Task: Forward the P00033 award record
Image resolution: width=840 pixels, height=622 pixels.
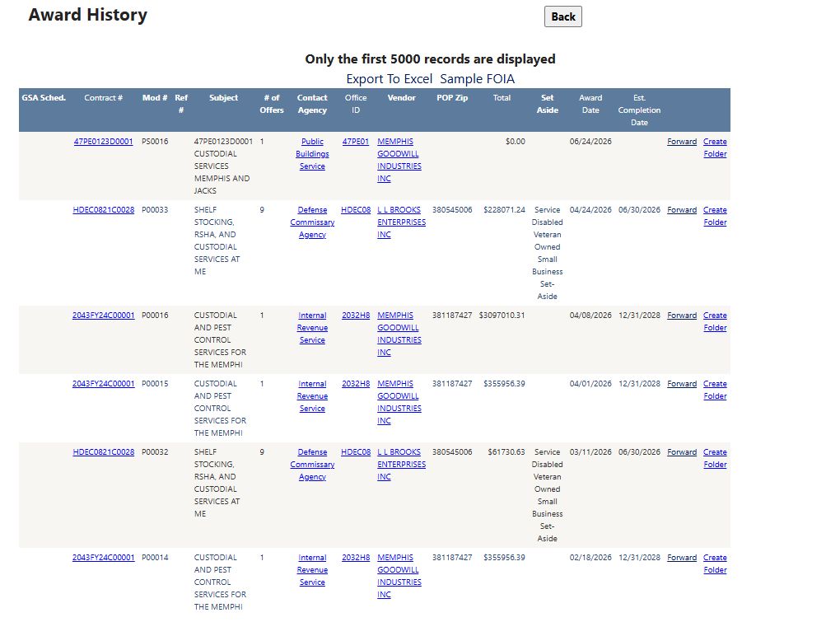Action: tap(682, 210)
